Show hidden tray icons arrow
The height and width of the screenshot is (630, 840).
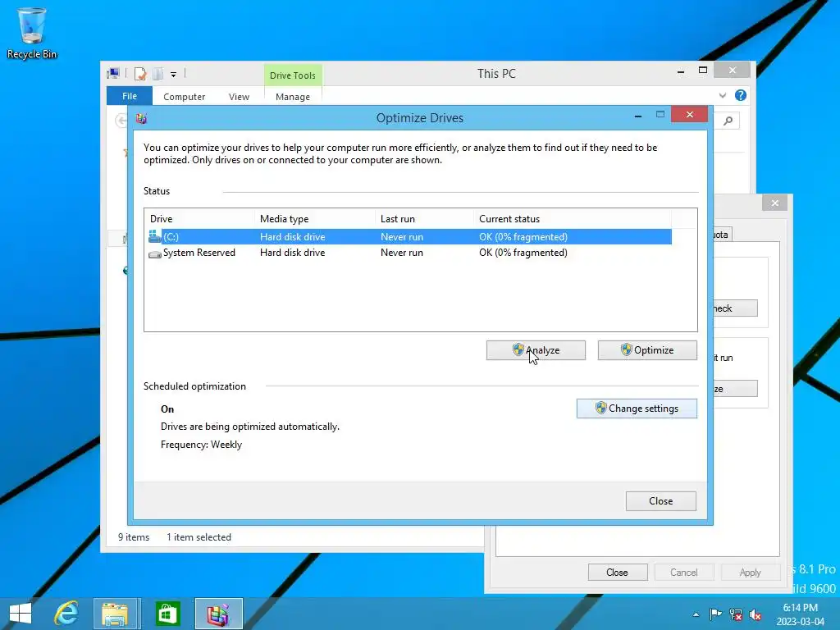[696, 614]
